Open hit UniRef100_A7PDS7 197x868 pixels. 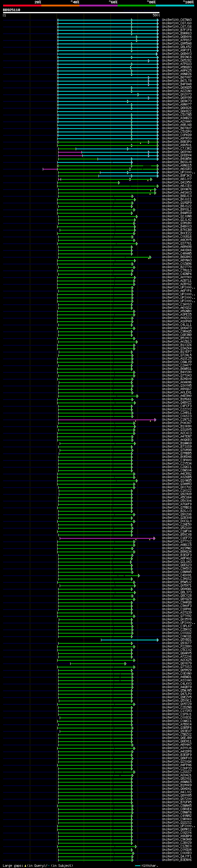click(177, 40)
